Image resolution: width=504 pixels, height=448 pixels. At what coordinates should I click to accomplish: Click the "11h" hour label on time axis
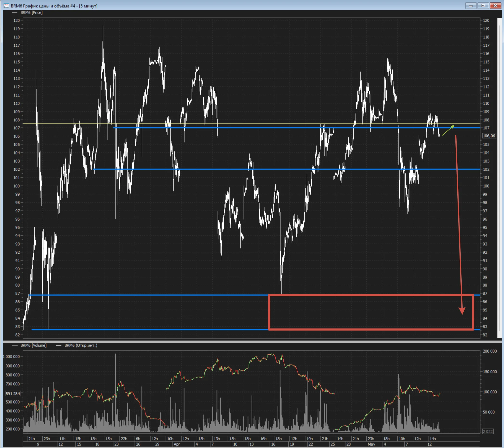click(x=62, y=439)
